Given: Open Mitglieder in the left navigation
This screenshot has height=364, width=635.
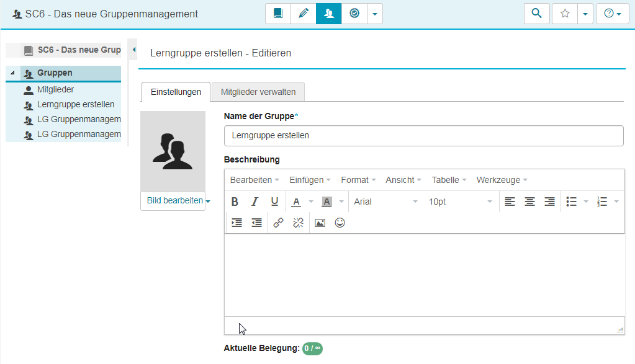Looking at the screenshot, I should [55, 89].
